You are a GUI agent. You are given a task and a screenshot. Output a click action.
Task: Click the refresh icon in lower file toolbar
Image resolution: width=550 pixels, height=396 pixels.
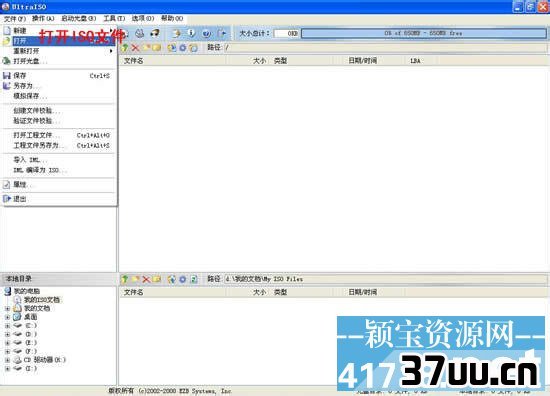tap(194, 279)
